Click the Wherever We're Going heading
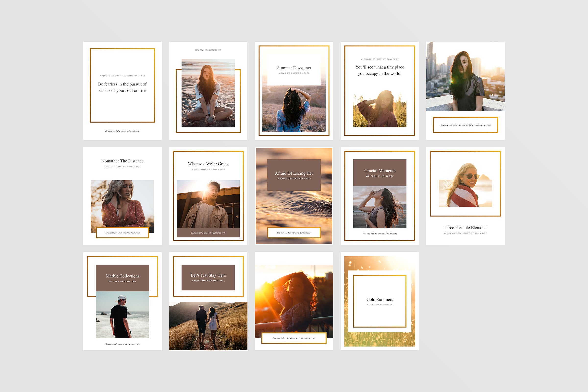588x392 pixels. tap(208, 164)
